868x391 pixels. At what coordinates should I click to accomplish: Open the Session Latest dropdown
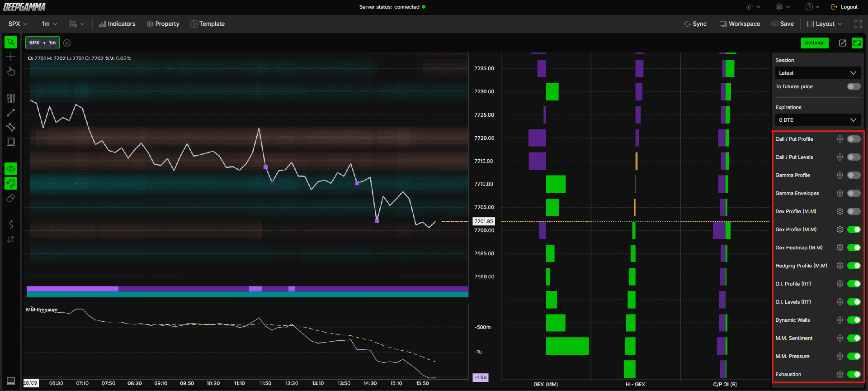[817, 73]
